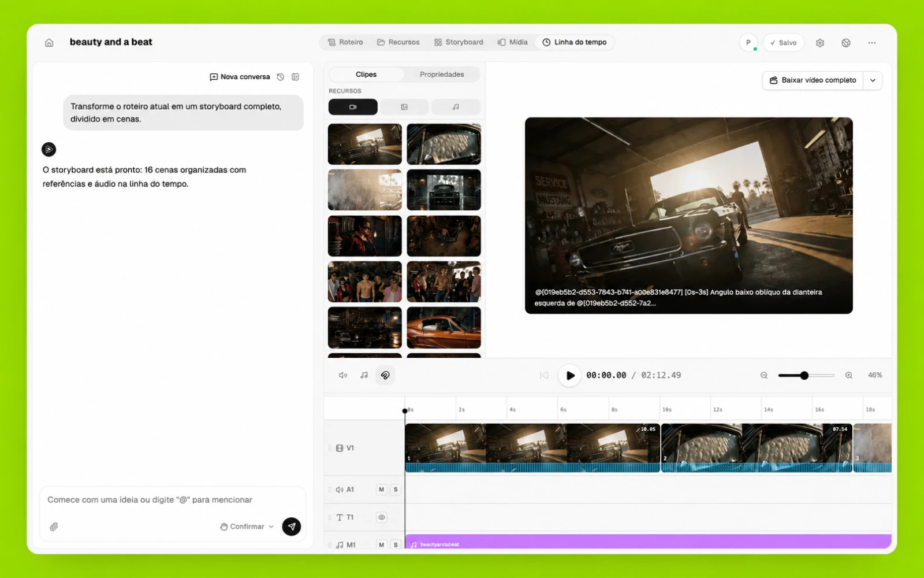Click the video preview image
Viewport: 924px width, 578px height.
pos(688,216)
